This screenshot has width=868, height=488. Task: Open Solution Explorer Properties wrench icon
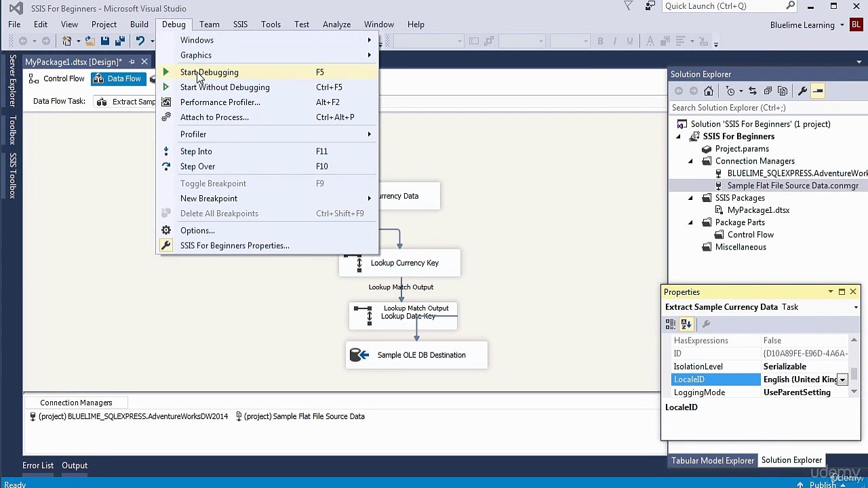[x=802, y=91]
